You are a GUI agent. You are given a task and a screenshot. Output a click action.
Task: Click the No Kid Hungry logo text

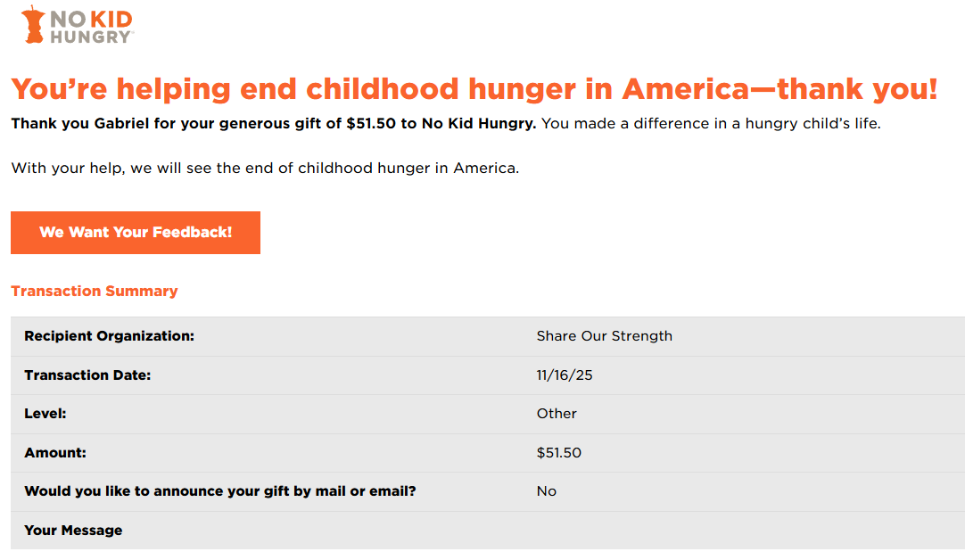coord(91,27)
